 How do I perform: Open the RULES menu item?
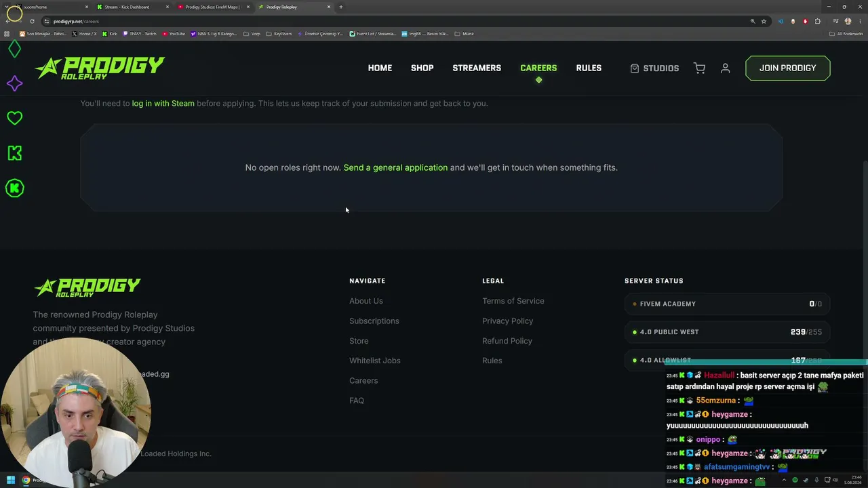tap(589, 68)
